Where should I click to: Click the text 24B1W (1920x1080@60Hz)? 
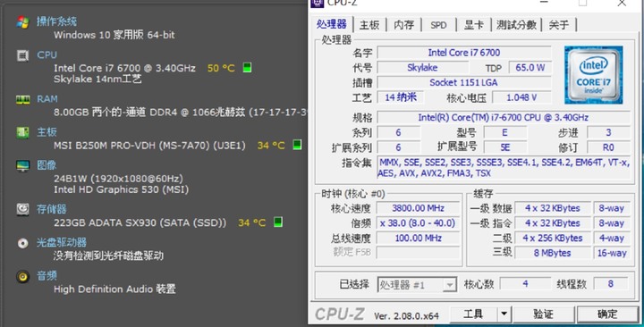[118, 179]
